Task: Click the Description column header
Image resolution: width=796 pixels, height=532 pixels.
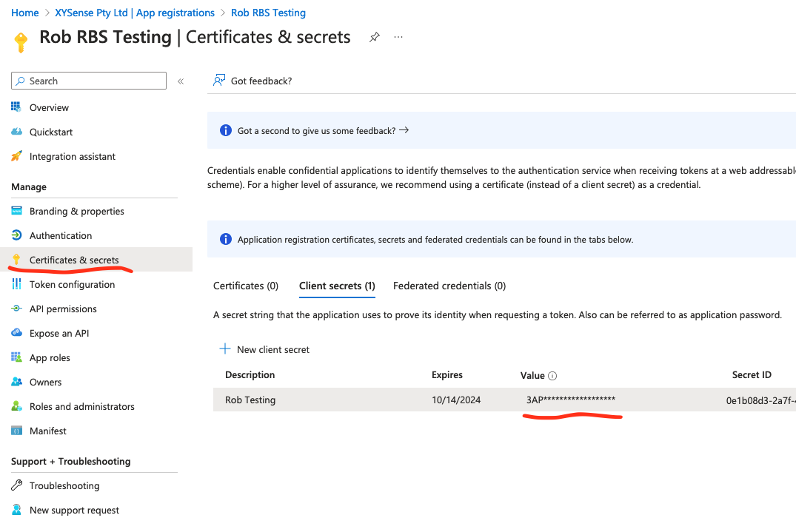Action: point(250,375)
